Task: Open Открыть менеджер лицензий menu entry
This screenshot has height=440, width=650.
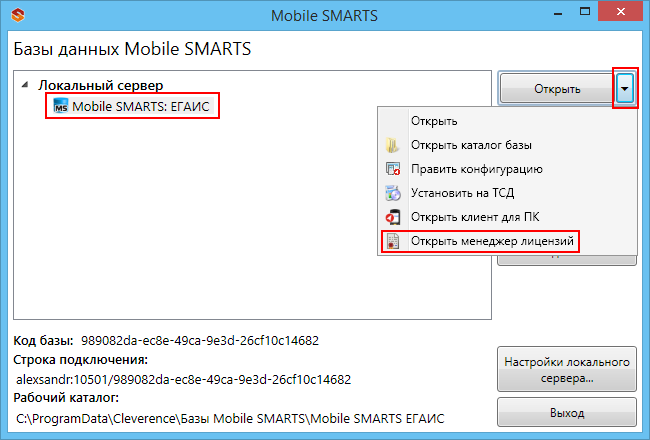Action: coord(507,241)
